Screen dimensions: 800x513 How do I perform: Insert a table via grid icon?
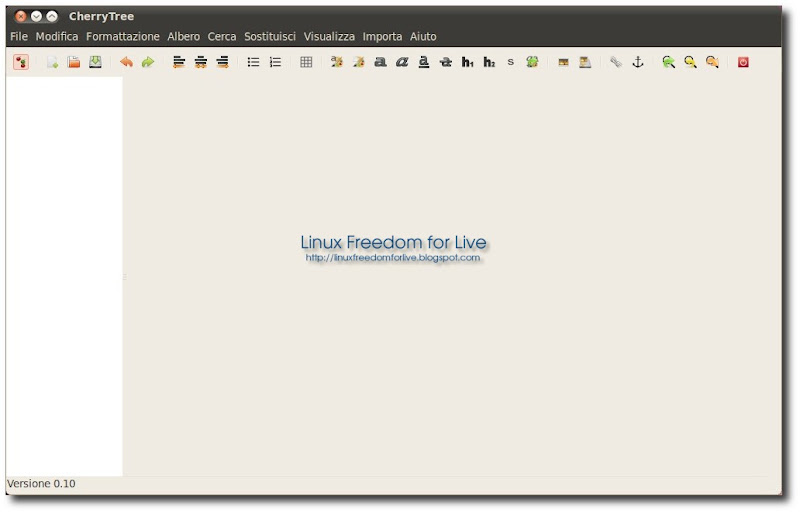pyautogui.click(x=306, y=62)
